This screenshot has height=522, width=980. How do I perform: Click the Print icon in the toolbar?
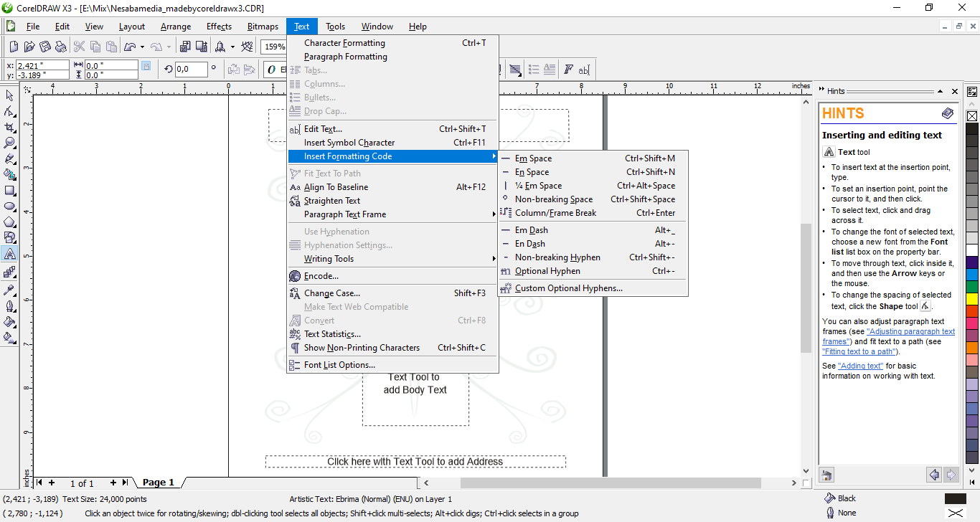[x=62, y=47]
